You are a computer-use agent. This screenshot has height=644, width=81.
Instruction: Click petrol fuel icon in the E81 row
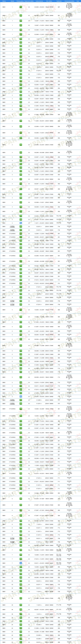(21, 16)
